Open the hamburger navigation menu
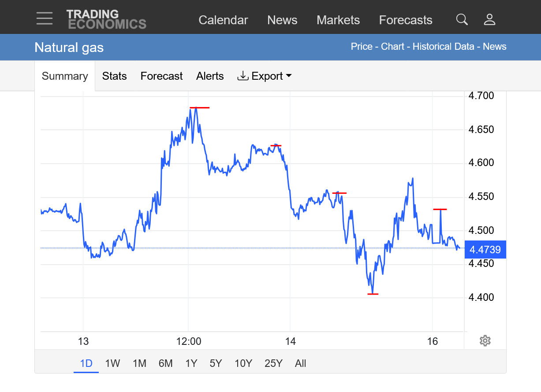 (45, 18)
